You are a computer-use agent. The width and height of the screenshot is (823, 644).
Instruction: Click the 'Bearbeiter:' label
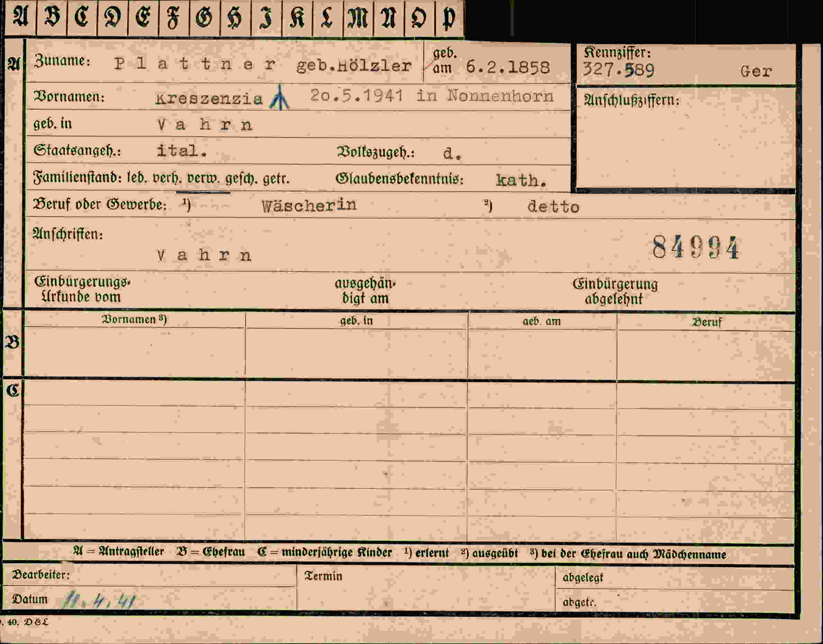coord(41,574)
